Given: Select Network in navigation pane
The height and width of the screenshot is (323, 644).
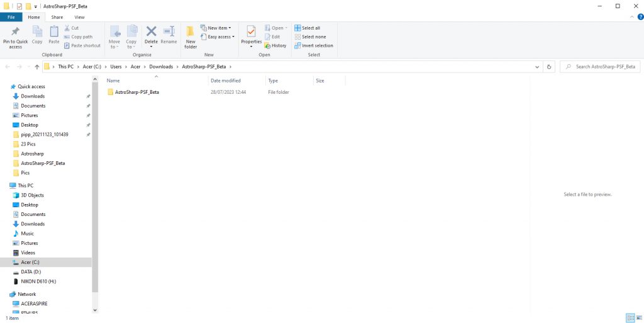Looking at the screenshot, I should [26, 294].
